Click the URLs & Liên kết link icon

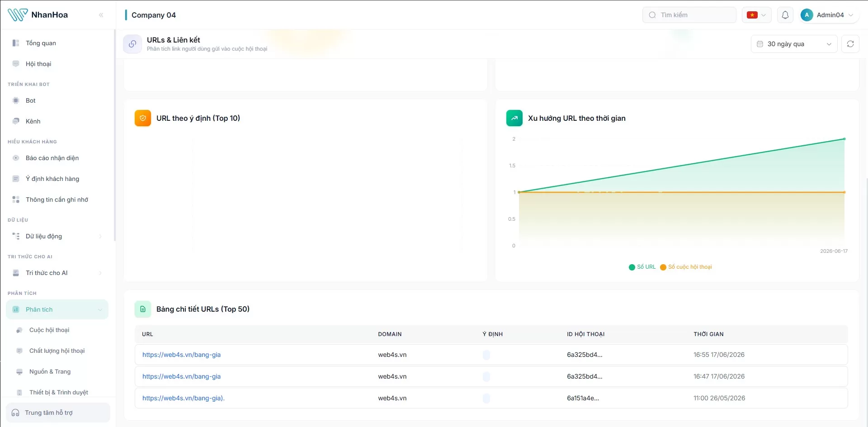132,44
